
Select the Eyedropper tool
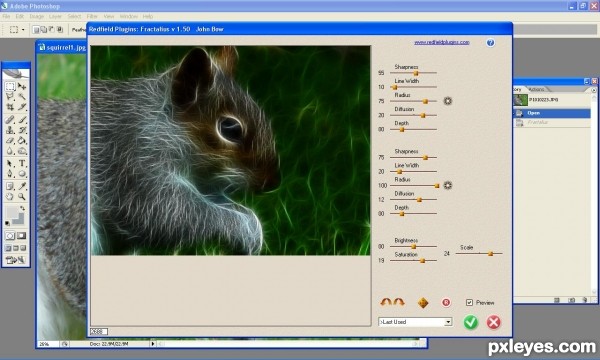22,186
